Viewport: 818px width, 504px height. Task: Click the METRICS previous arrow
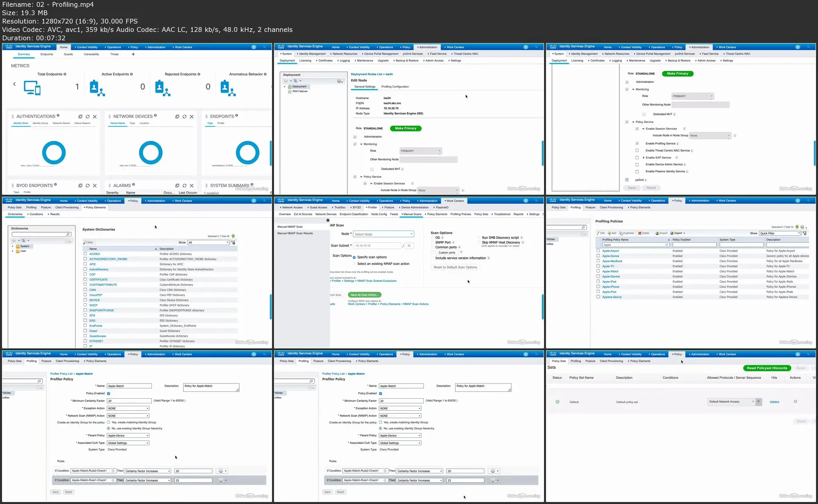coord(14,84)
